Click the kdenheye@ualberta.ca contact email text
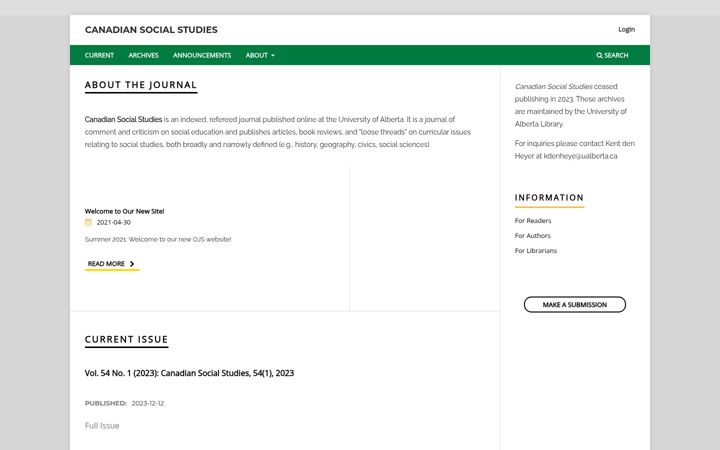 pyautogui.click(x=580, y=156)
